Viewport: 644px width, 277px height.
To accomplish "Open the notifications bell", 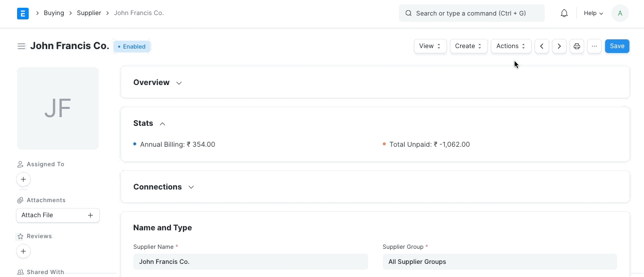I will pos(564,13).
